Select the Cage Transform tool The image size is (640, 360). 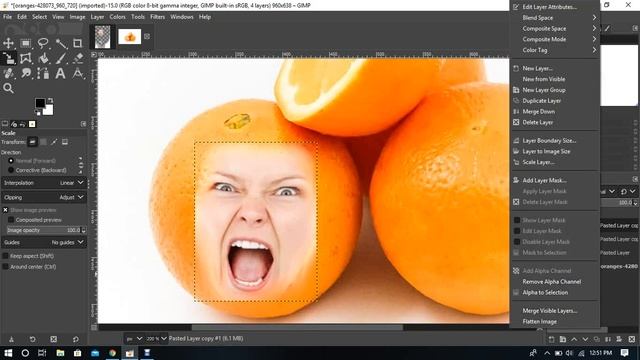coord(26,58)
